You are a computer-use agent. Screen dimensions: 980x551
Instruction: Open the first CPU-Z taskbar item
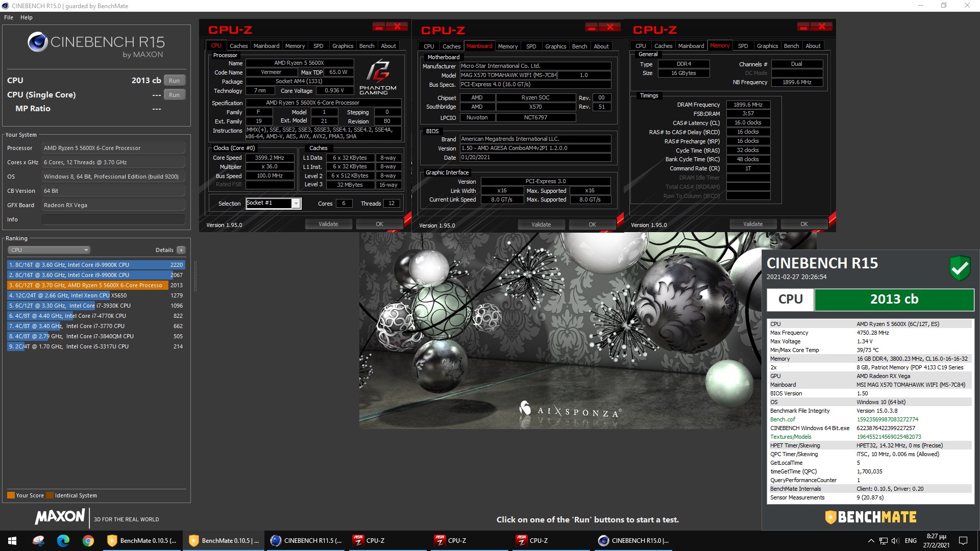388,541
